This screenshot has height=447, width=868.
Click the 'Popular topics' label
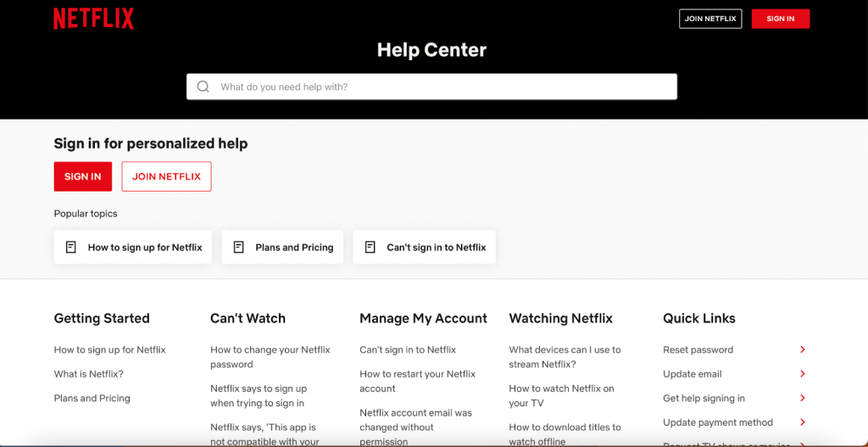[86, 214]
